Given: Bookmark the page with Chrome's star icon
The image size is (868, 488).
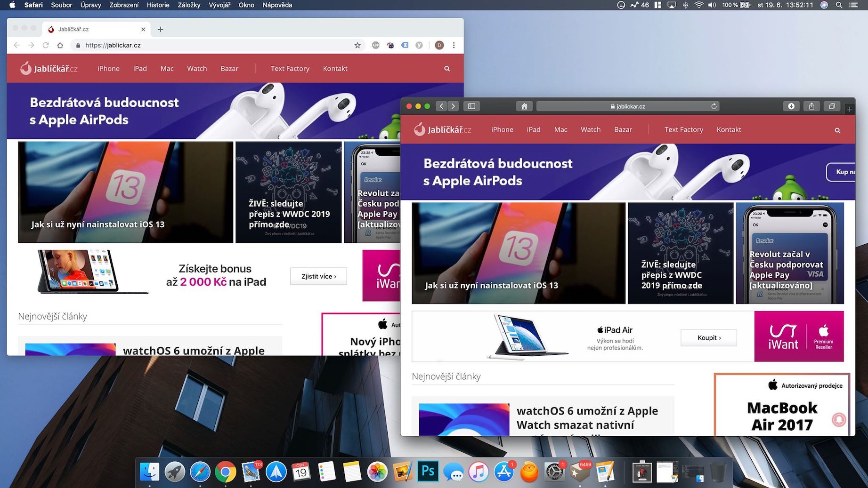Looking at the screenshot, I should pyautogui.click(x=357, y=45).
